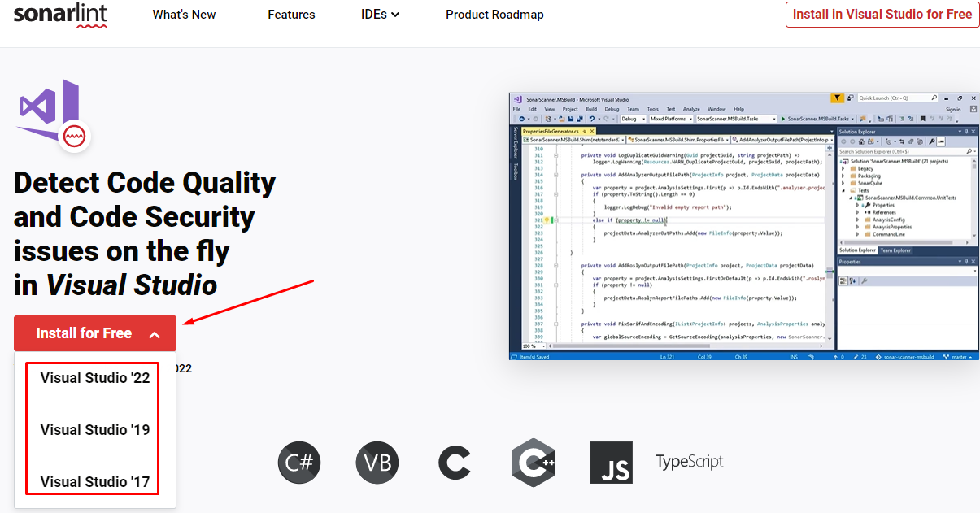Click Install in Visual Studio for Free
Screen dimensions: 980x513
tap(882, 14)
